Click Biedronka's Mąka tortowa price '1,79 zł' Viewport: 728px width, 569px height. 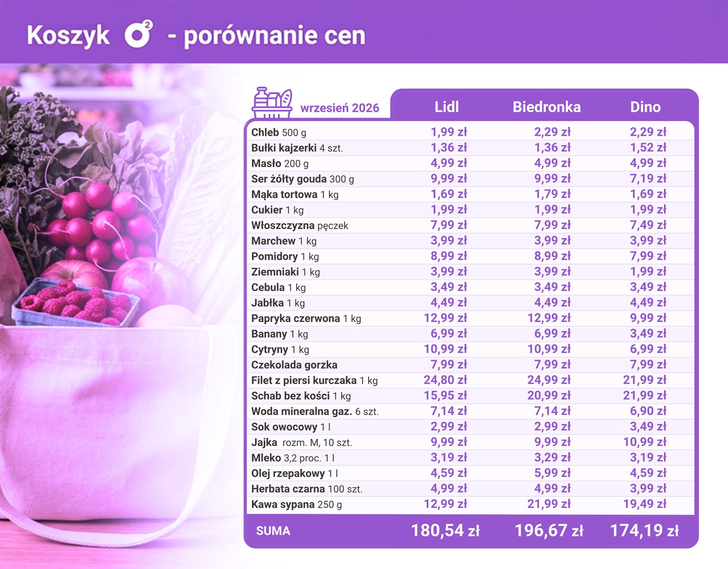coord(553,194)
